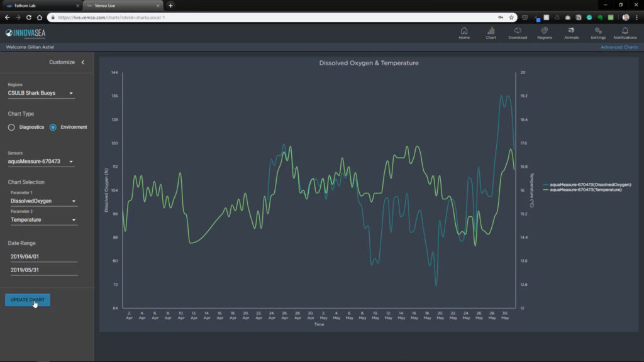
Task: Click the Date Range start date field
Action: tap(41, 255)
